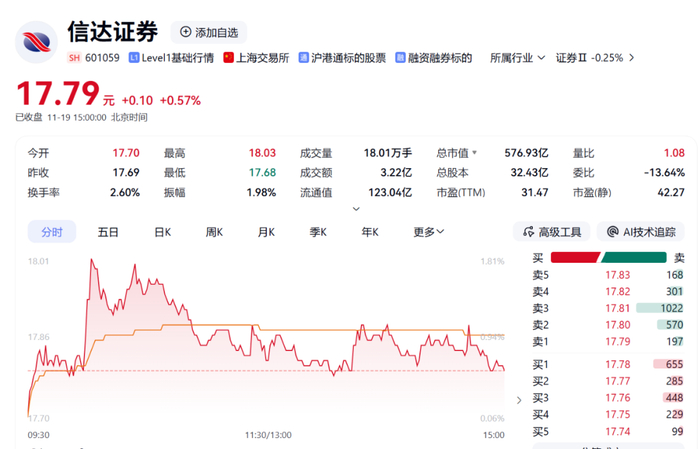Viewport: 700px width, 449px height.
Task: Click the SH market tag
Action: tap(74, 58)
